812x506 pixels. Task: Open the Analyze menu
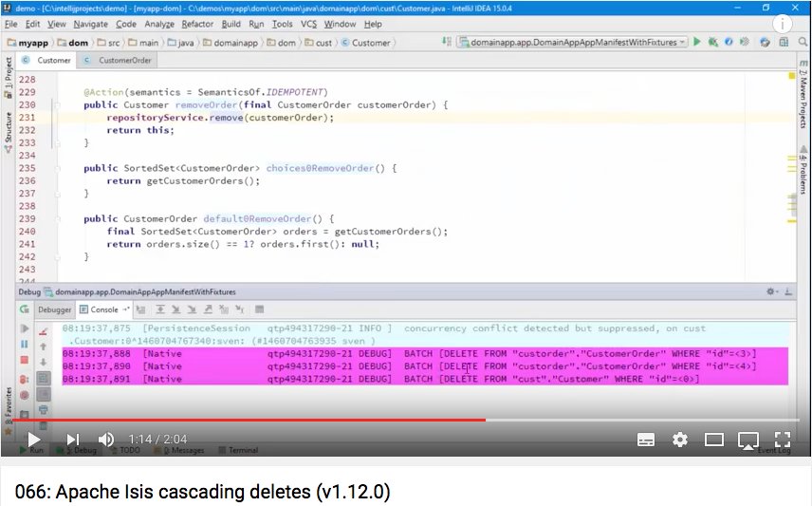click(159, 24)
